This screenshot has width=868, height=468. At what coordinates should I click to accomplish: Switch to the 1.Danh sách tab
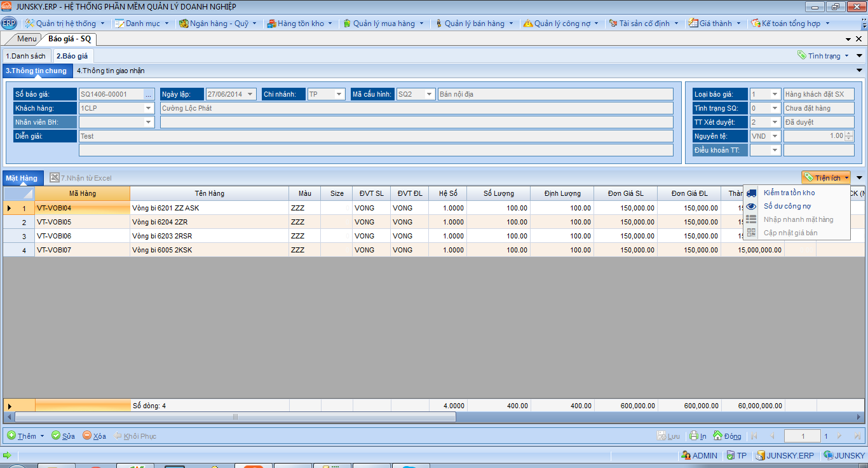[x=26, y=56]
